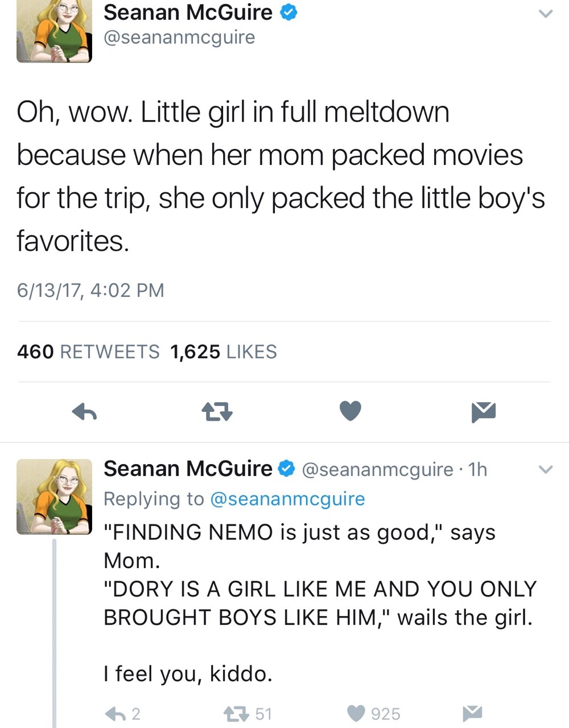Click verified badge beside top author name
Screen dimensions: 569x728
click(x=289, y=13)
